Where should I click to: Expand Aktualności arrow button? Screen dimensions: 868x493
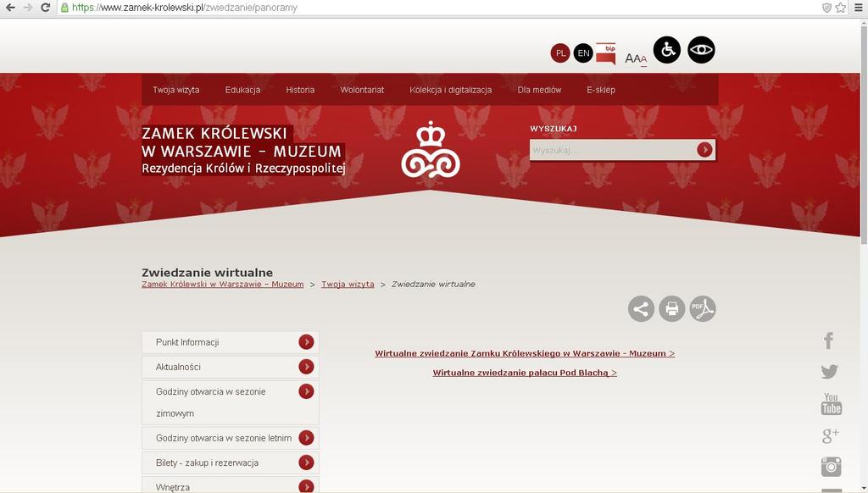tap(306, 366)
